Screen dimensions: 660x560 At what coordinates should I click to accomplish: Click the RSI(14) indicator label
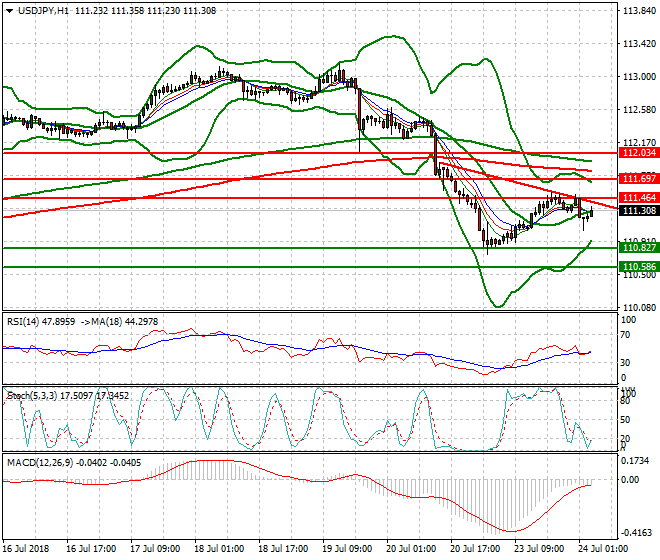pyautogui.click(x=27, y=321)
